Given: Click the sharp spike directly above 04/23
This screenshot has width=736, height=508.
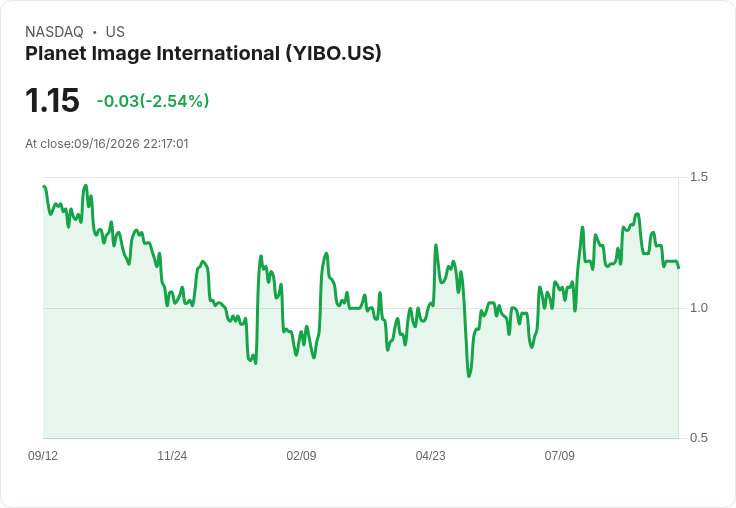Looking at the screenshot, I should pyautogui.click(x=436, y=245).
